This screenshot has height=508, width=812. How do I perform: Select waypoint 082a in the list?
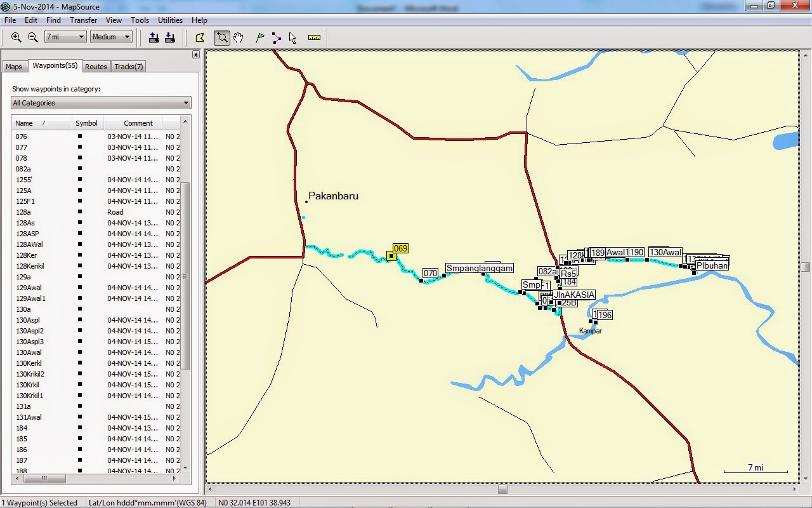24,168
